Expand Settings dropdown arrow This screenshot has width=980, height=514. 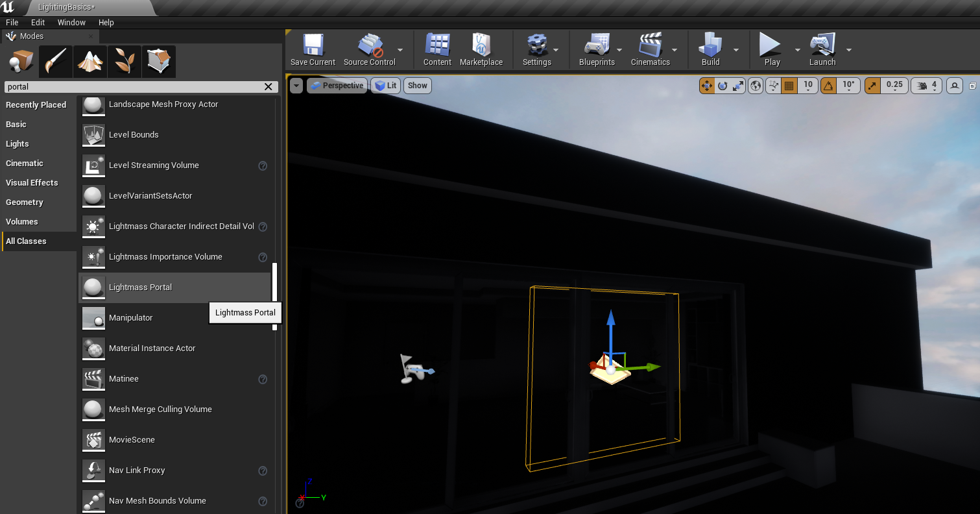pos(556,50)
